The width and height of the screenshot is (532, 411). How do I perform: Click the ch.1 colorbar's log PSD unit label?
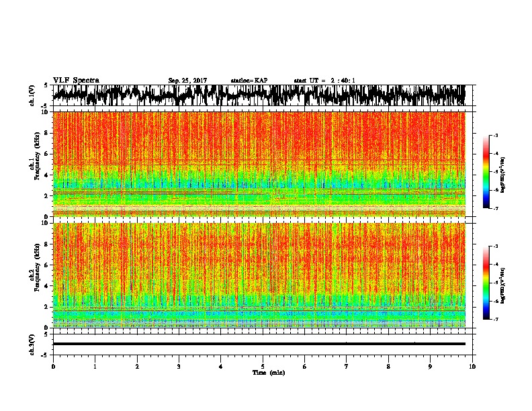tap(503, 175)
